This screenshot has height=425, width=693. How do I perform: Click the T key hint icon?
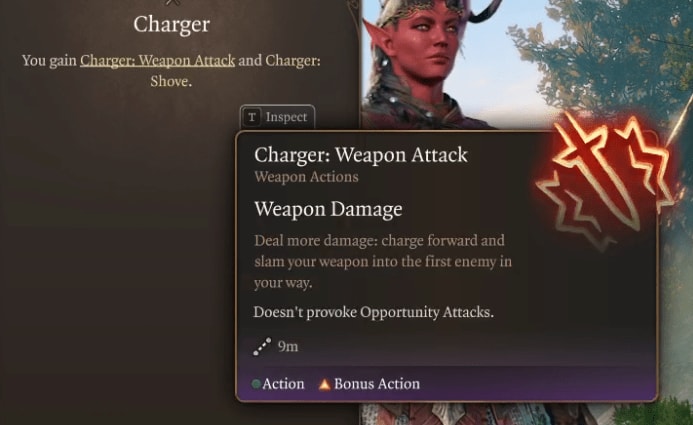point(252,117)
